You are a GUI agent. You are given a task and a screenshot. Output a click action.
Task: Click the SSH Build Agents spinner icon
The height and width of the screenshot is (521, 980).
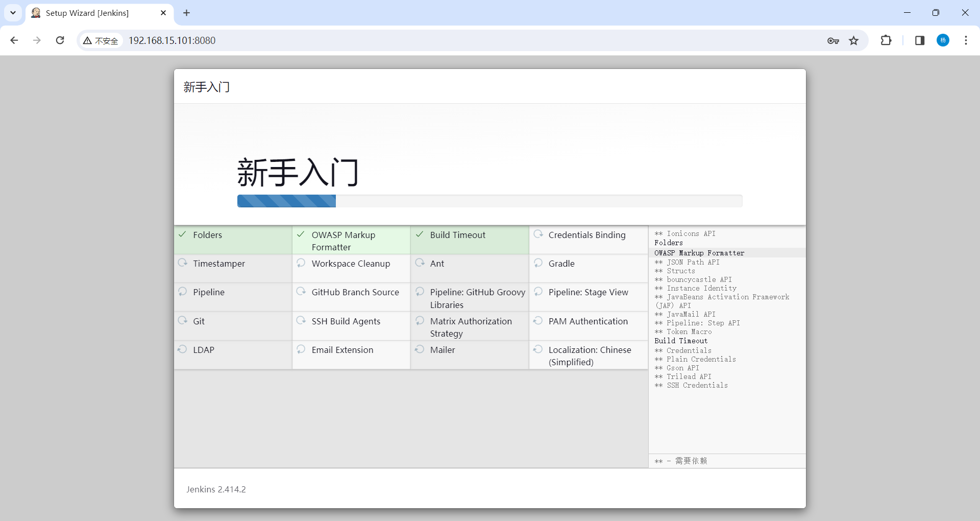[x=301, y=321]
